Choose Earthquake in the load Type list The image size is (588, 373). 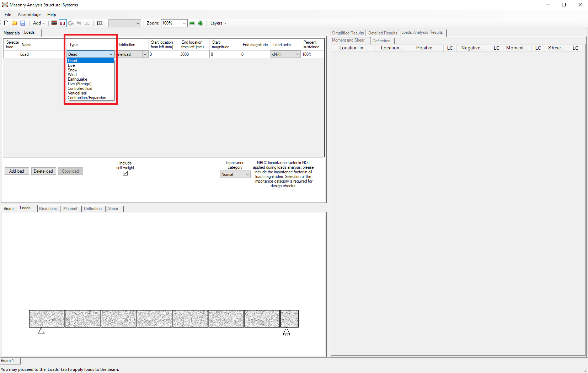[77, 79]
